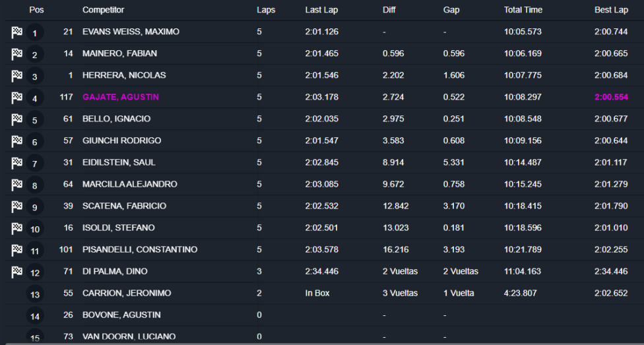
Task: Click the checkered flag beside Evans Weiss, Maximo
Action: pos(16,32)
